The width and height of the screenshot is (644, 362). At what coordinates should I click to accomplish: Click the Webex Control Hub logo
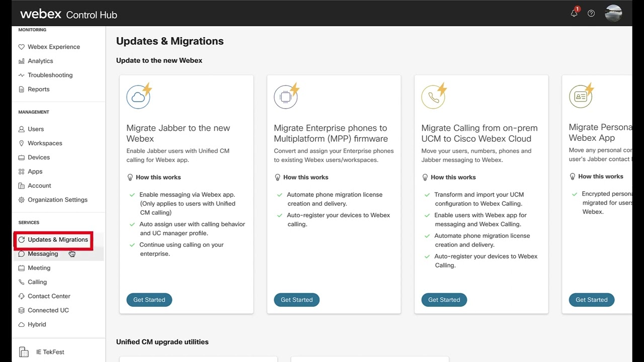pyautogui.click(x=68, y=14)
